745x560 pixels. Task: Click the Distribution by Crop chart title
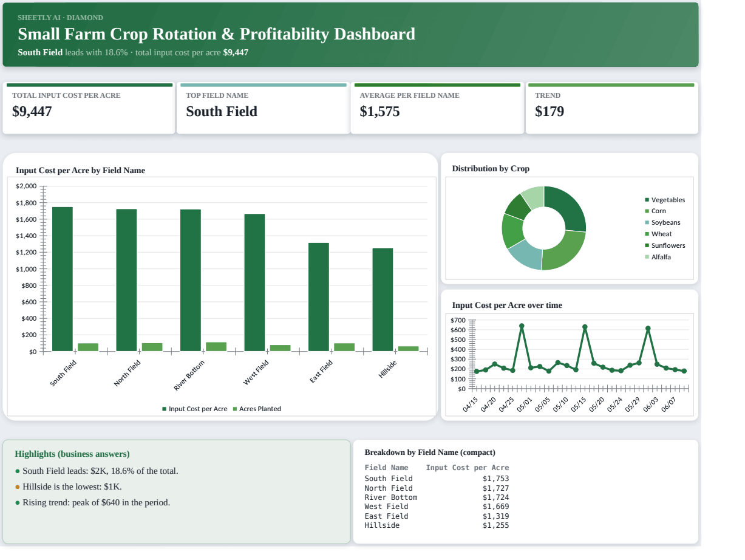(491, 169)
